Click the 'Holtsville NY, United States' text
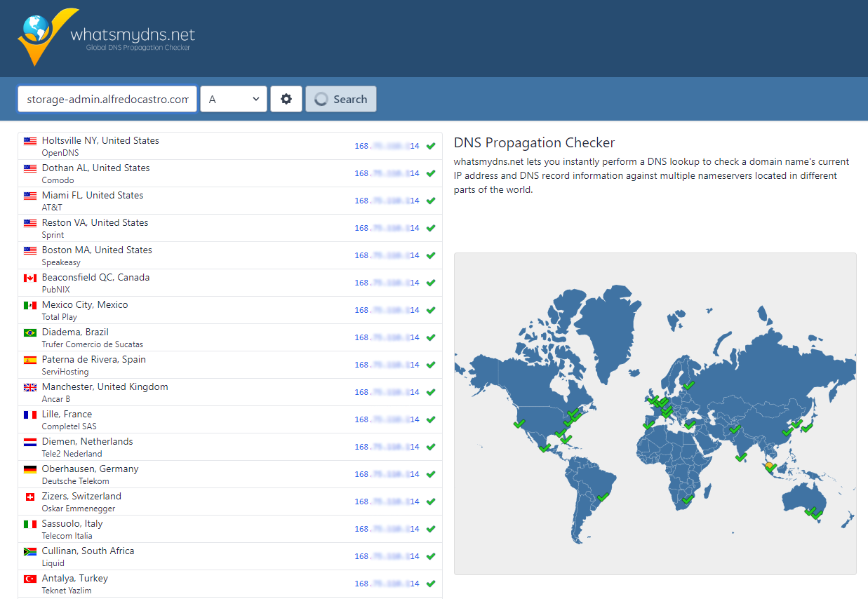Image resolution: width=868 pixels, height=599 pixels. pyautogui.click(x=100, y=140)
